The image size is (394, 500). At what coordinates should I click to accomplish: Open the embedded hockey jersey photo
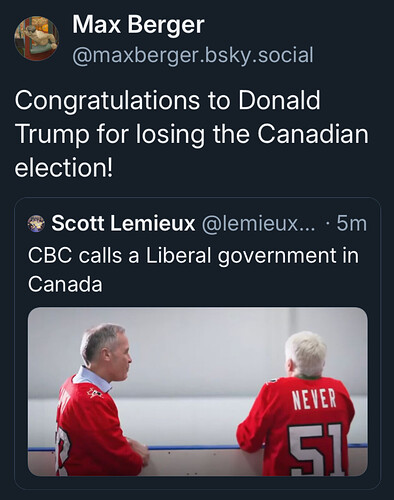198,392
